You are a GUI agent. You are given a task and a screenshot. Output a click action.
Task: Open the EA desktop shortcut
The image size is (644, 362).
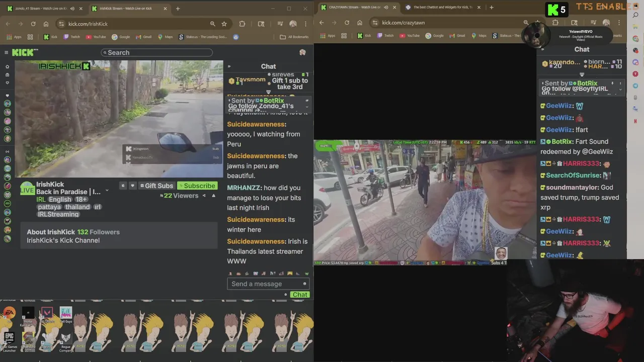point(9,315)
